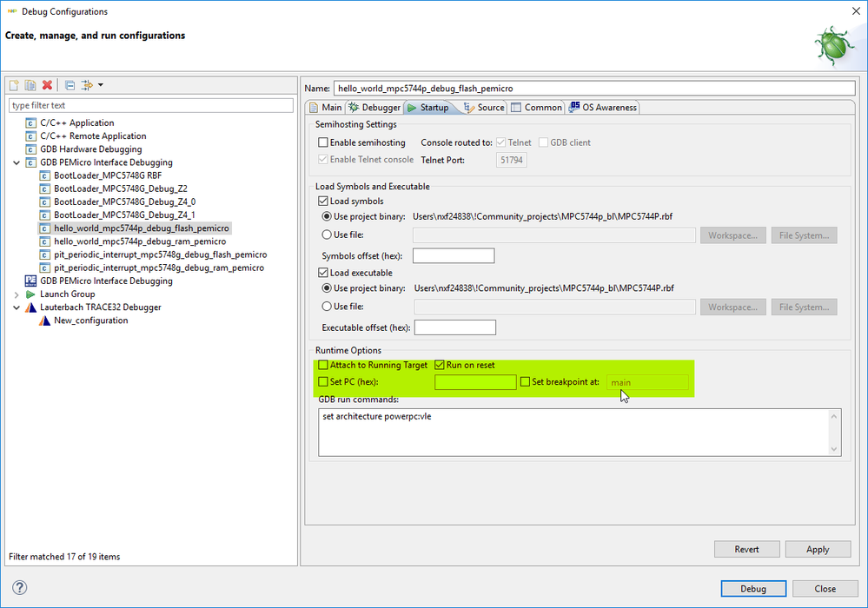This screenshot has height=608, width=868.
Task: Click the Filter launch configurations icon
Action: (x=87, y=85)
